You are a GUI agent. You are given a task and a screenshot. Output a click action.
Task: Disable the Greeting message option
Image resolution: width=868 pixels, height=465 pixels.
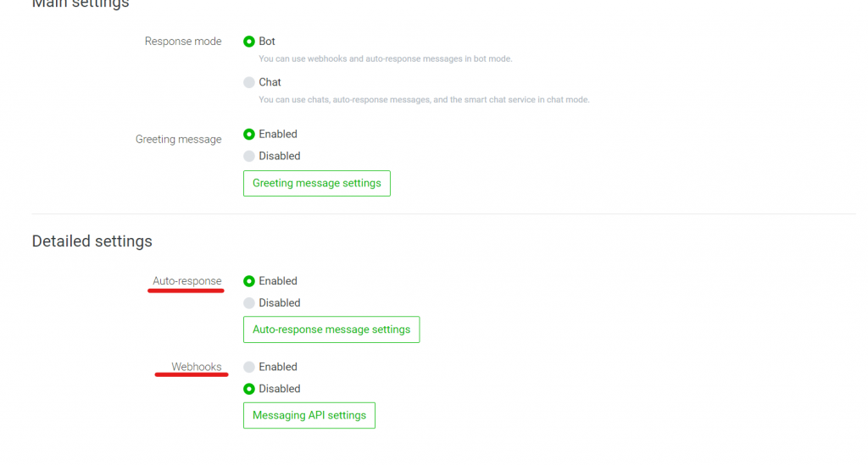(x=249, y=156)
